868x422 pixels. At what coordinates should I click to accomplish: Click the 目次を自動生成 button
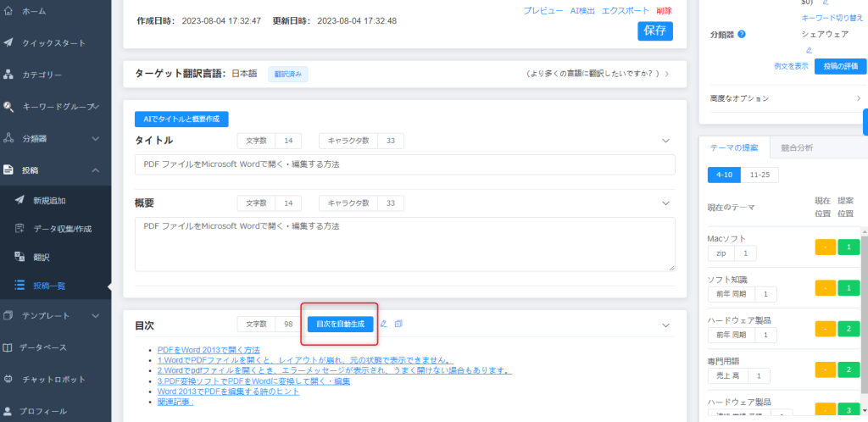(x=341, y=324)
